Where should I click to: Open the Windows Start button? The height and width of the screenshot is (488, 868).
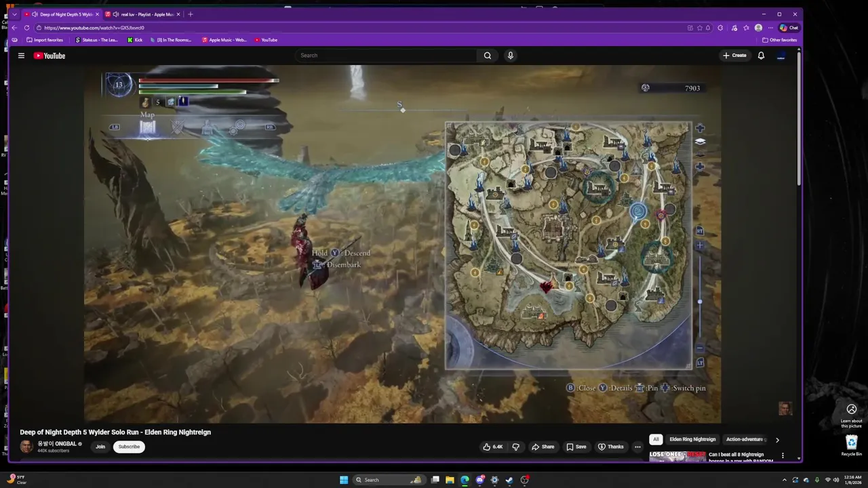pyautogui.click(x=344, y=480)
